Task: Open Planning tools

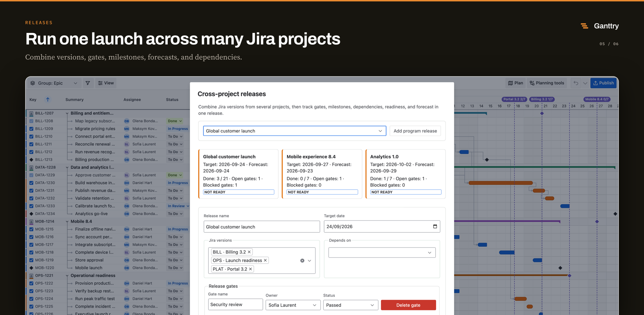Action: click(547, 83)
